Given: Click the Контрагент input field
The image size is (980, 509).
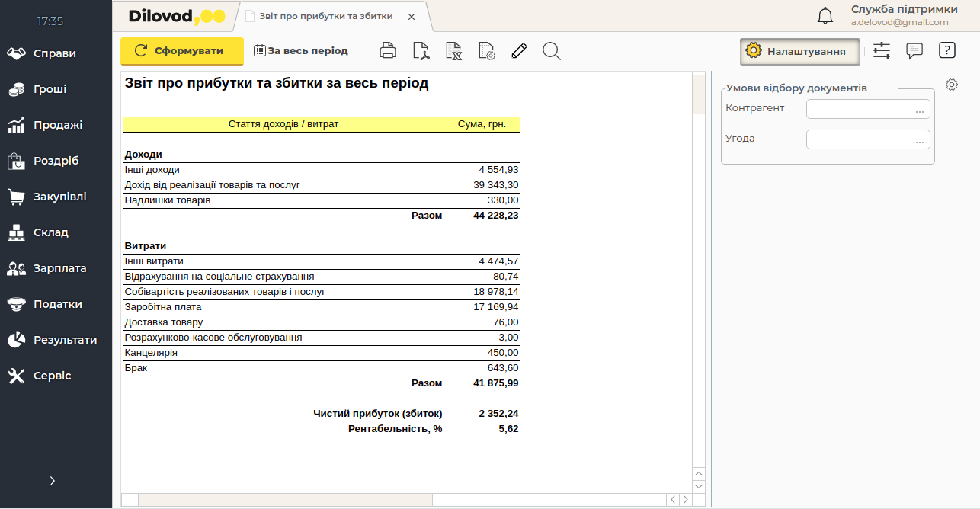Looking at the screenshot, I should click(x=868, y=109).
